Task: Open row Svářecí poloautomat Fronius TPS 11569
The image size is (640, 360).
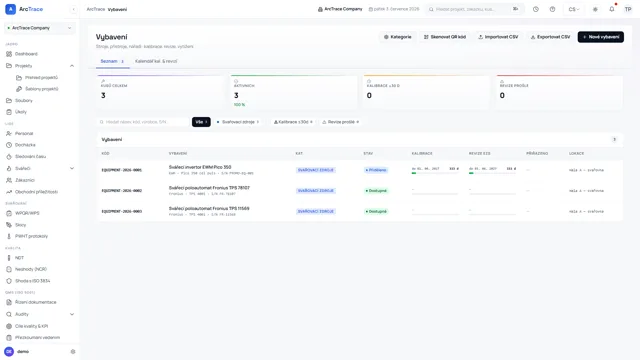Action: pyautogui.click(x=360, y=211)
